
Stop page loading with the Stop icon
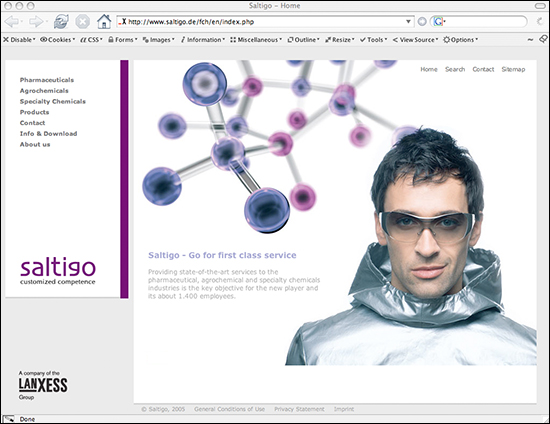click(x=82, y=22)
